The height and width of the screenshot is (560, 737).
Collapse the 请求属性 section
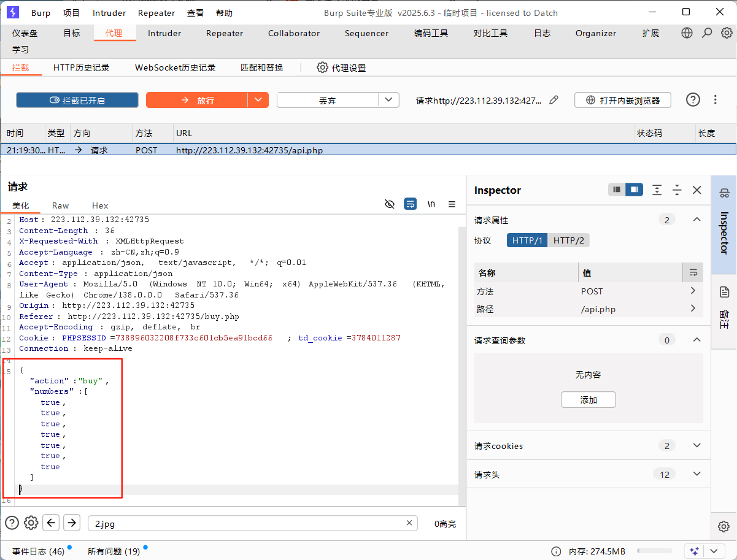tap(696, 220)
